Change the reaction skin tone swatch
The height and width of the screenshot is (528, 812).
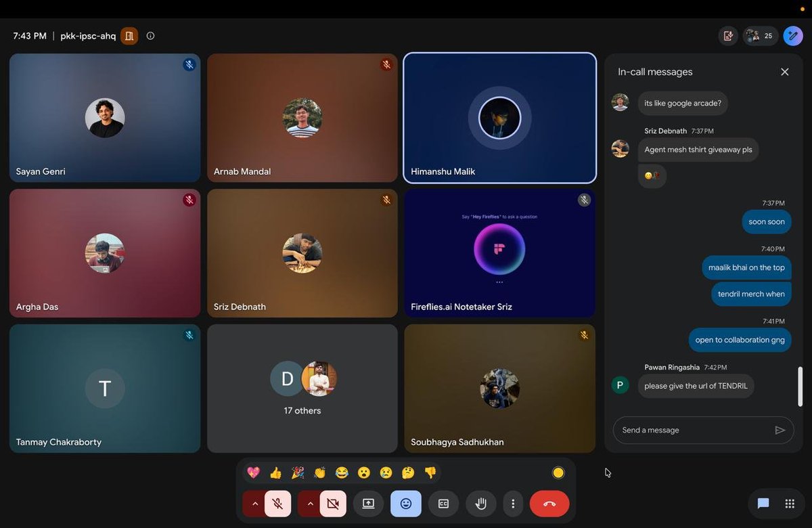pos(558,472)
